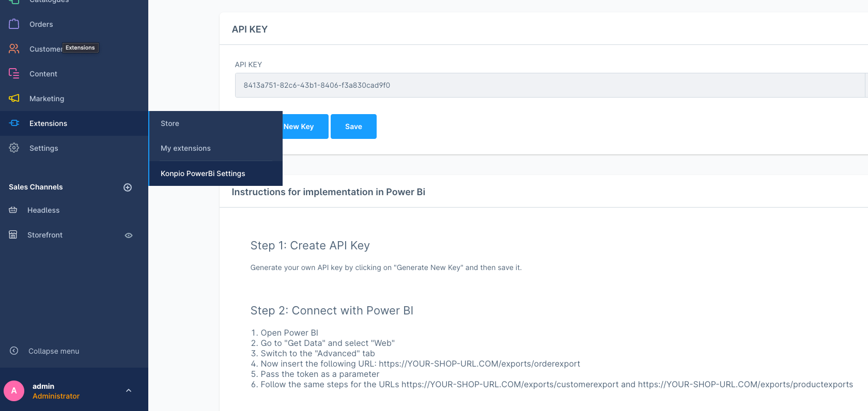The height and width of the screenshot is (411, 868).
Task: Click the Collapse menu link
Action: click(x=54, y=351)
